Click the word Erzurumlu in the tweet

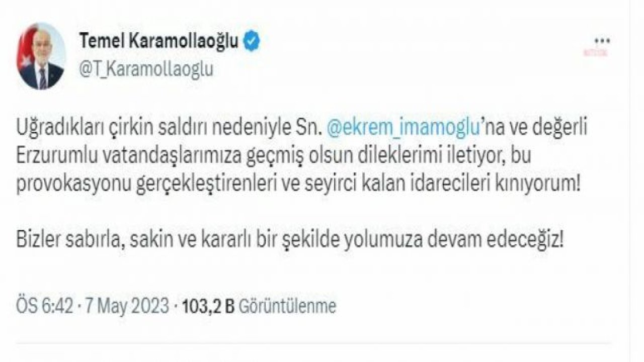pyautogui.click(x=54, y=157)
